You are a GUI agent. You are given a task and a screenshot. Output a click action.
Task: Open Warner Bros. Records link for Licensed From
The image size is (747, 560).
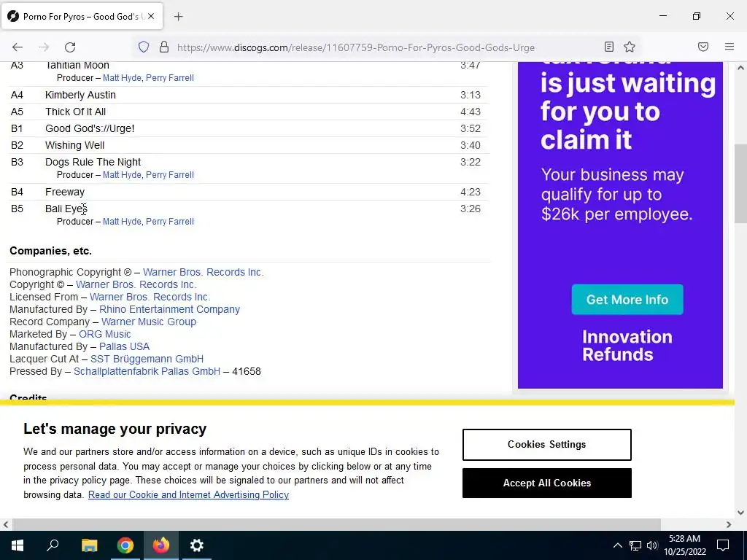(150, 297)
